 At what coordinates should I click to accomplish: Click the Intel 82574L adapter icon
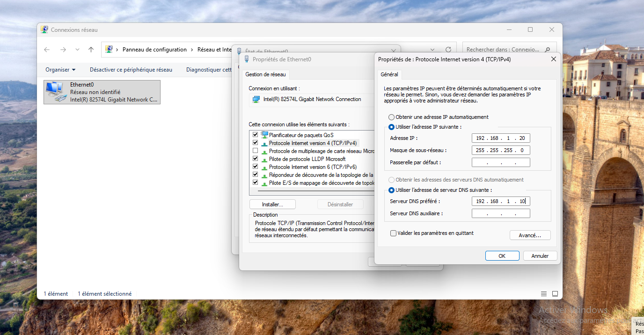256,99
